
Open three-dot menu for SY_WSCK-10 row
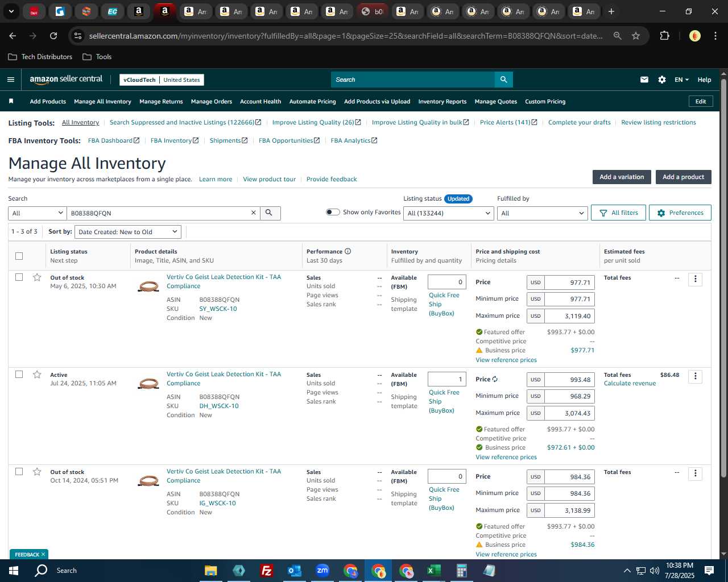click(695, 279)
